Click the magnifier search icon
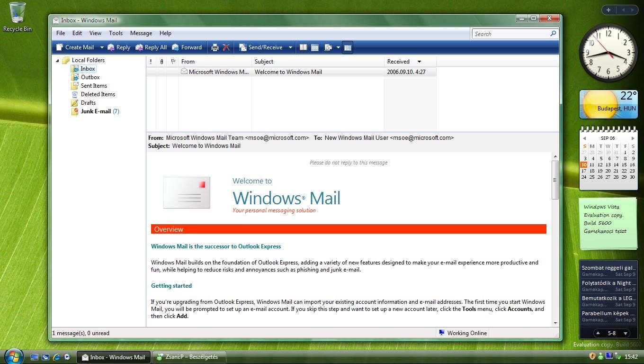This screenshot has height=364, width=644. [553, 34]
